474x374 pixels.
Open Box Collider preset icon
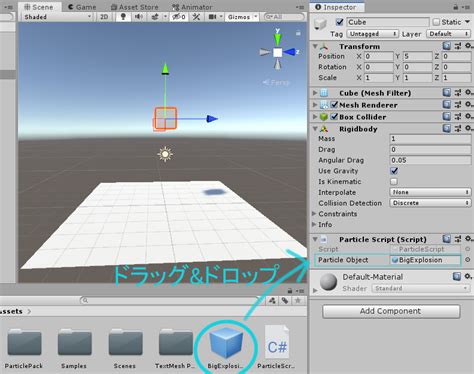[458, 116]
